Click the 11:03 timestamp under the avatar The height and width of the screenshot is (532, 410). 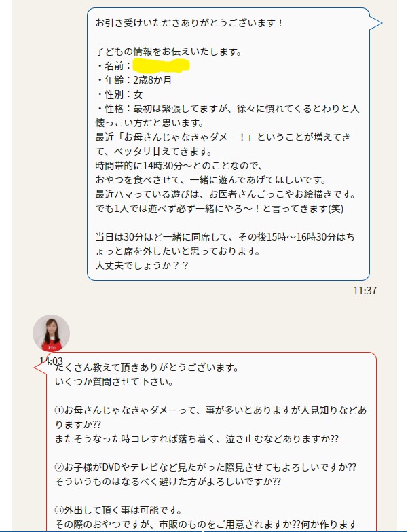pos(51,361)
